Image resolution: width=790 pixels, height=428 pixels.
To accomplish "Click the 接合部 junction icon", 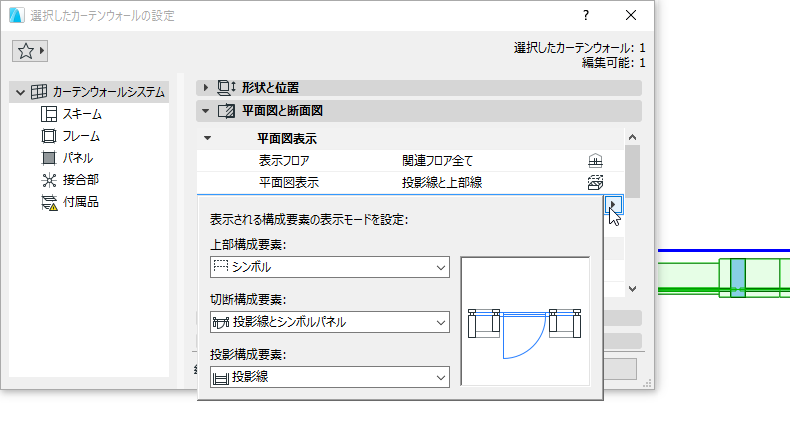I will tap(49, 180).
